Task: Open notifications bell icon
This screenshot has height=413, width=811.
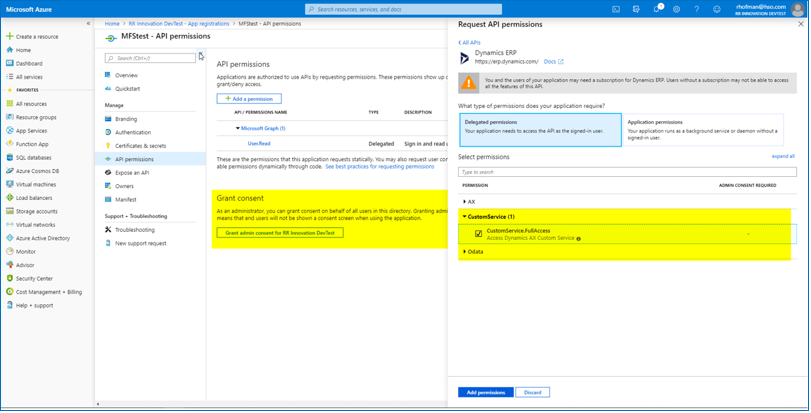Action: (657, 9)
